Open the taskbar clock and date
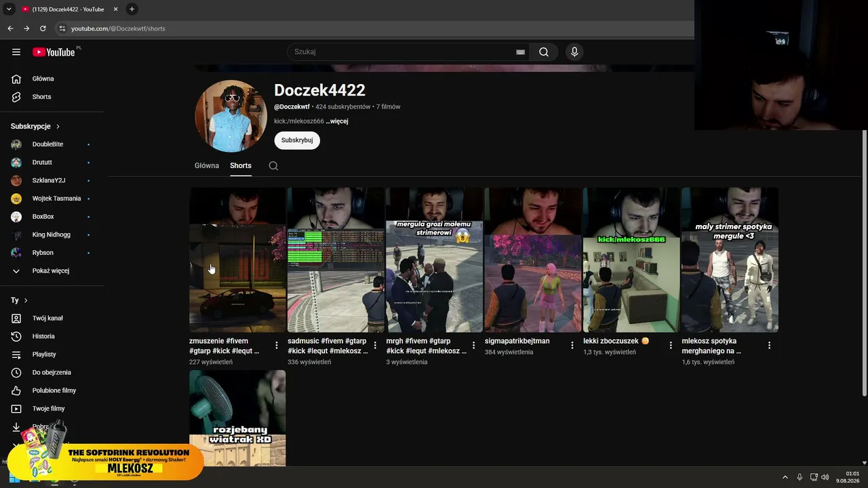The height and width of the screenshot is (488, 868). click(849, 477)
